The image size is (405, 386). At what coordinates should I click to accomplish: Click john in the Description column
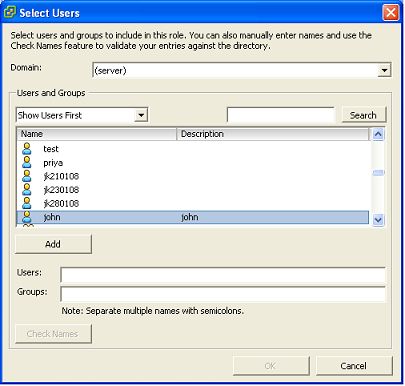pos(190,217)
